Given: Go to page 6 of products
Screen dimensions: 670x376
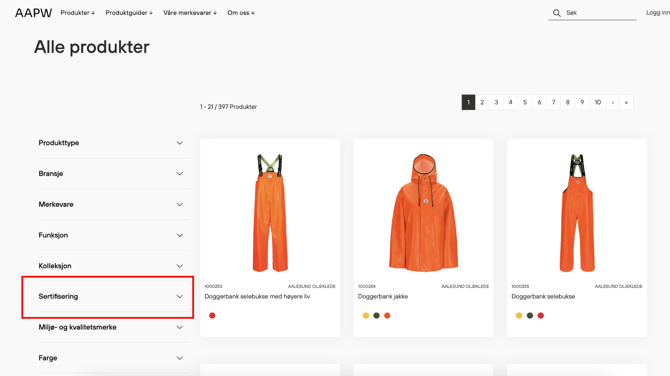Looking at the screenshot, I should (x=539, y=102).
